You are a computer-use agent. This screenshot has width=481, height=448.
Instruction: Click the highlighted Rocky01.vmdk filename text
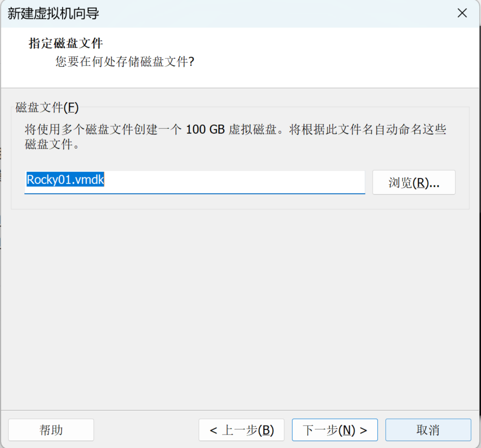point(65,180)
